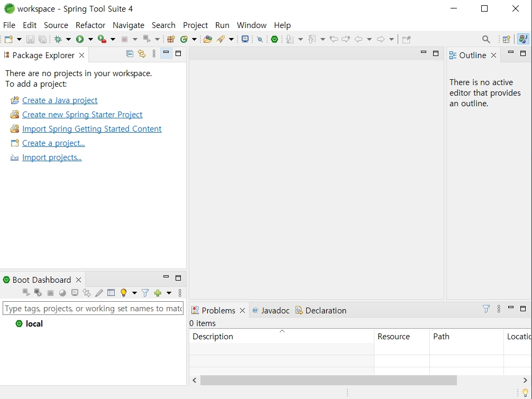
Task: Click the Search flashlight icon in toolbar
Action: click(221, 39)
